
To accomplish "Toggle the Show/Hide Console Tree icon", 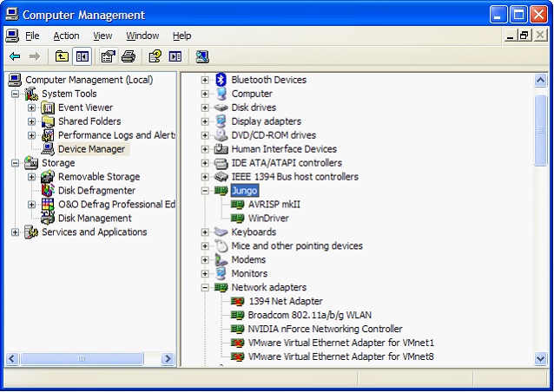I will 82,56.
